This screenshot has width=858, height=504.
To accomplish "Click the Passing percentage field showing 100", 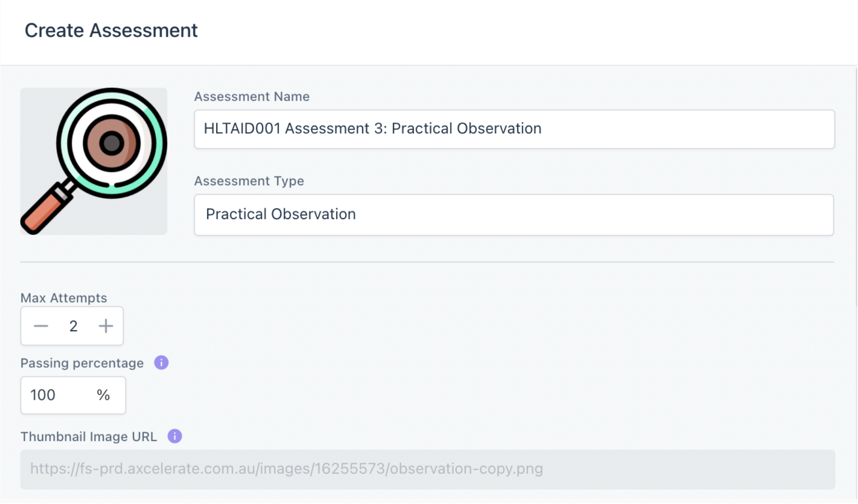I will [x=73, y=395].
